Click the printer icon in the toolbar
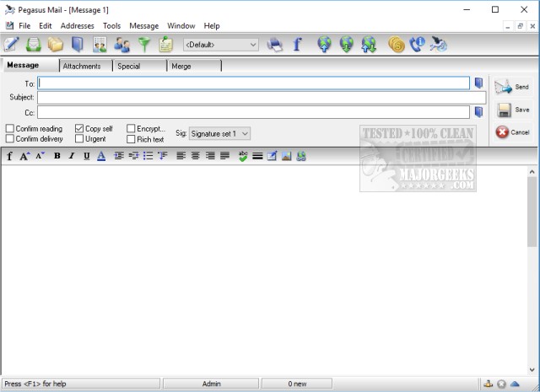The height and width of the screenshot is (392, 540). [x=274, y=45]
